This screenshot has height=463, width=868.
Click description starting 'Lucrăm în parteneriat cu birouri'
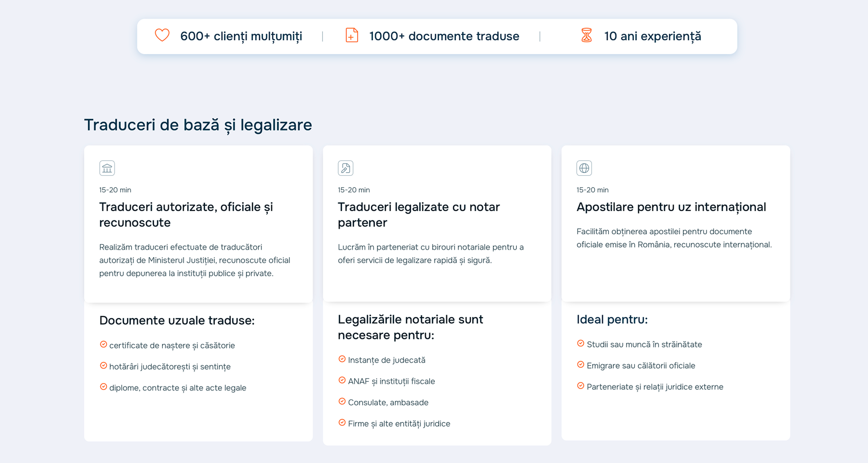pos(431,254)
